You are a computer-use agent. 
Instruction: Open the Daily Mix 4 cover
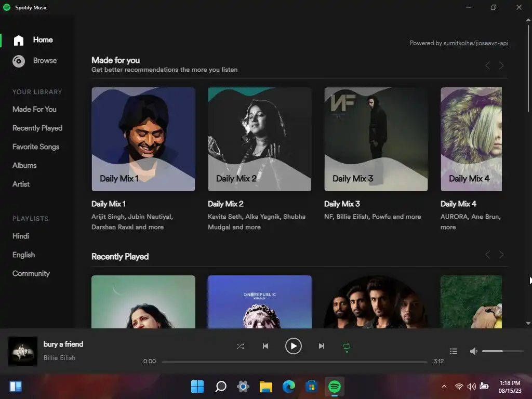point(471,139)
